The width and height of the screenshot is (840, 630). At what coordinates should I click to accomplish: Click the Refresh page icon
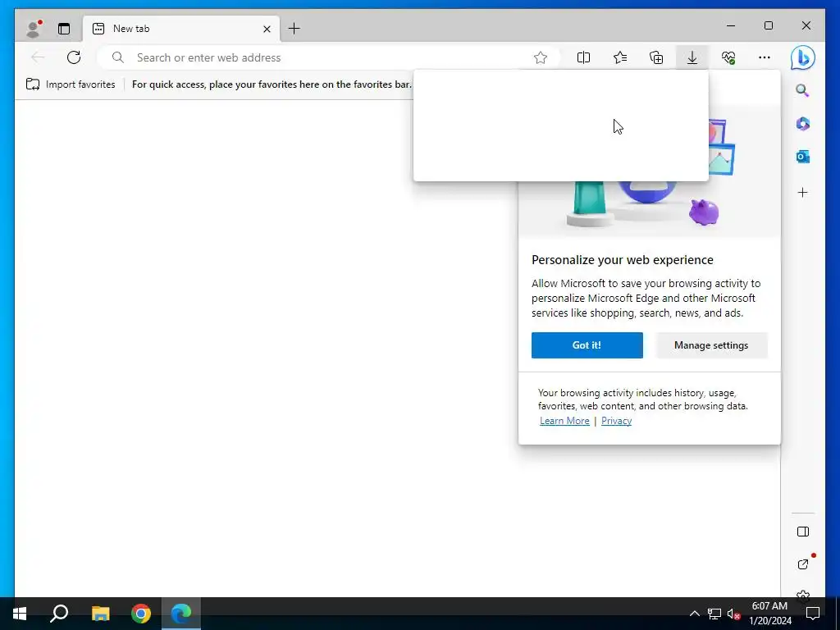[x=74, y=57]
